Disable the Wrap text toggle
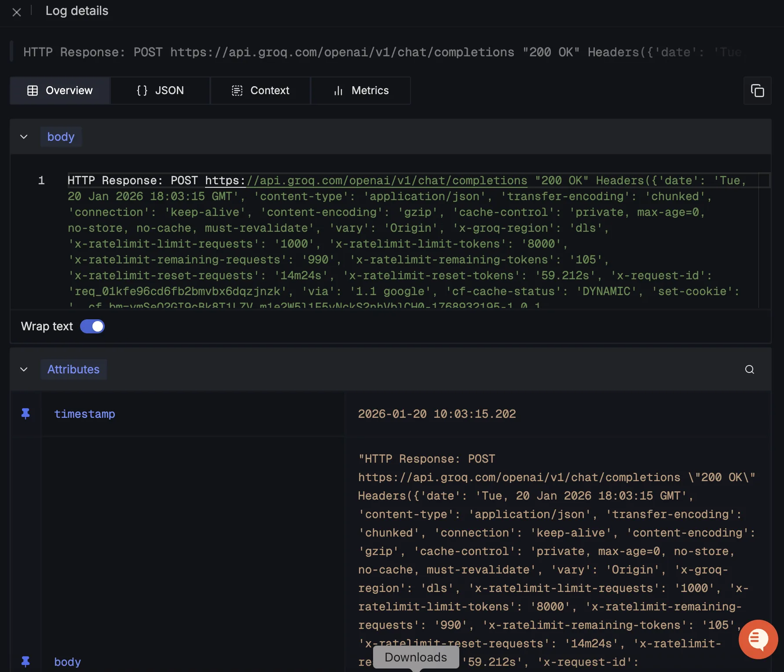784x672 pixels. pos(92,326)
